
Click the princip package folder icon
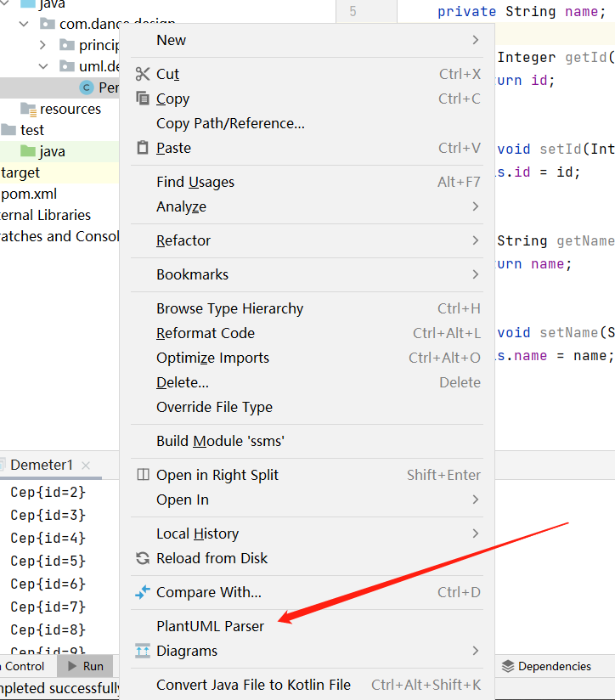coord(67,45)
